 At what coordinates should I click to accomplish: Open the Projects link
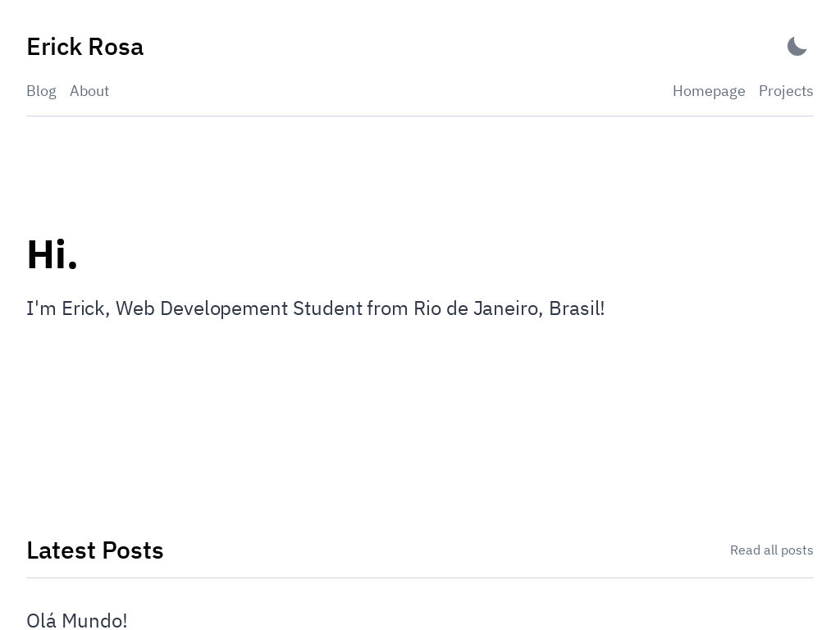[786, 91]
